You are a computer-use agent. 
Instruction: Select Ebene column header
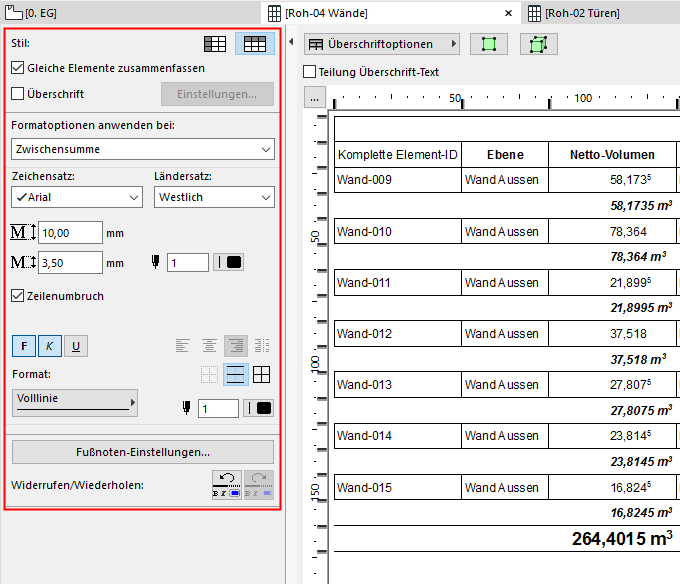(505, 155)
